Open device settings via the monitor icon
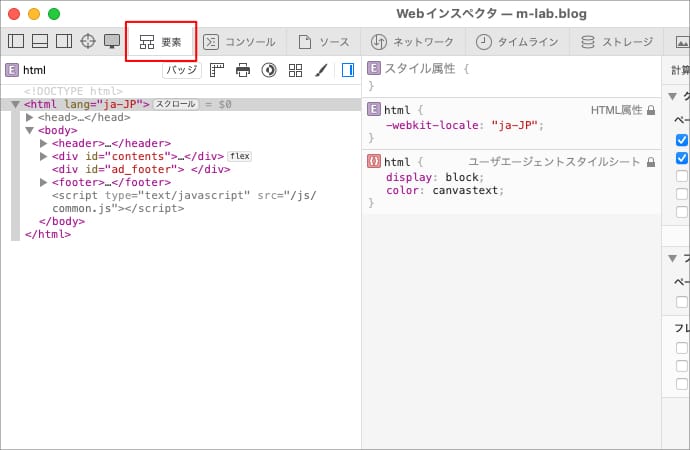Image resolution: width=690 pixels, height=450 pixels. [x=112, y=41]
